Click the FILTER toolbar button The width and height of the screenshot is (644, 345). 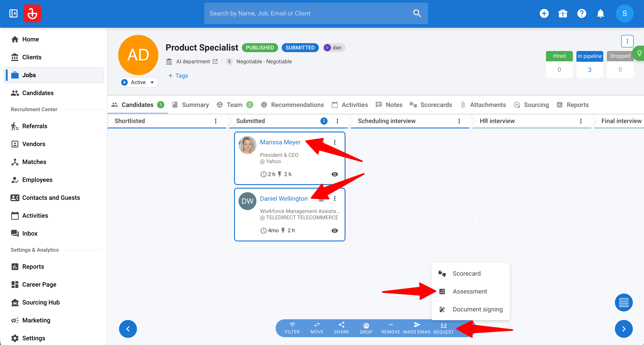tap(292, 328)
